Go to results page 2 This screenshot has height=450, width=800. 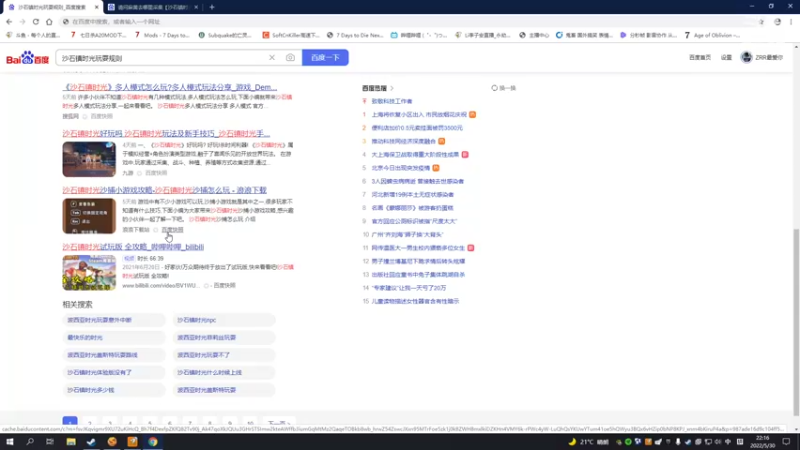(90, 423)
